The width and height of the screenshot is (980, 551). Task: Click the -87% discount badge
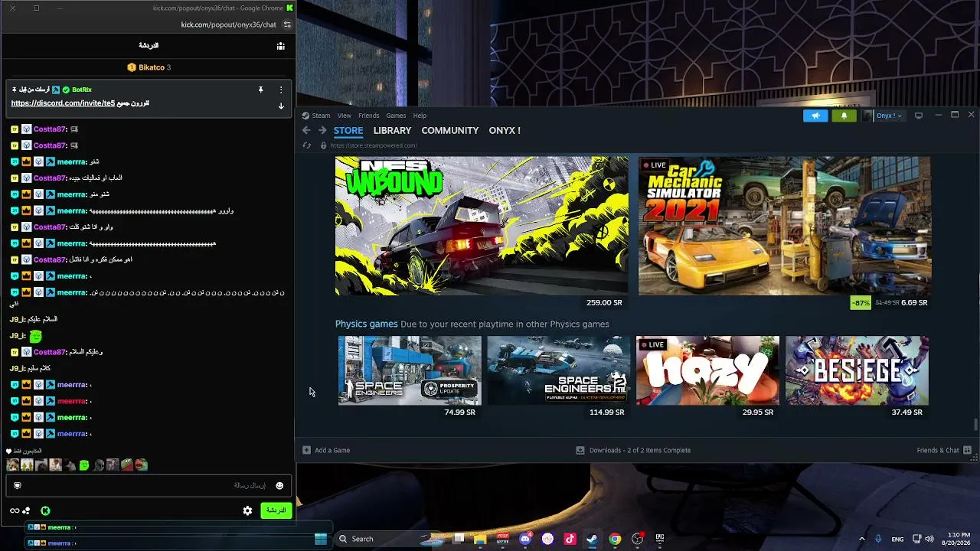(x=861, y=302)
